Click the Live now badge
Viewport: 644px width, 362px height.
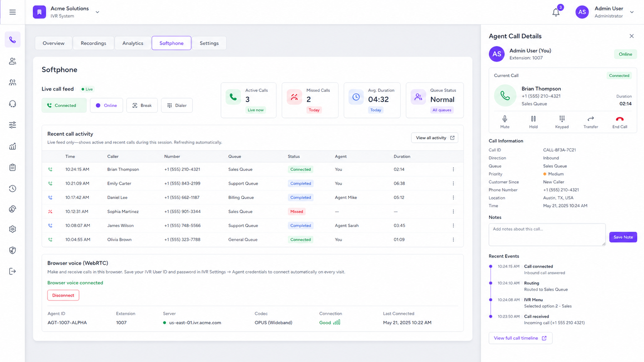256,110
